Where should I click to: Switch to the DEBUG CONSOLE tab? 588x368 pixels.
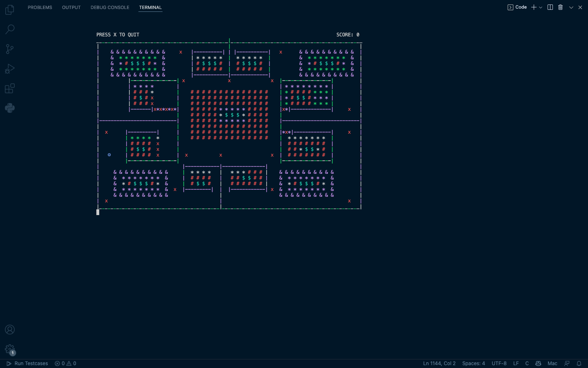(x=110, y=7)
